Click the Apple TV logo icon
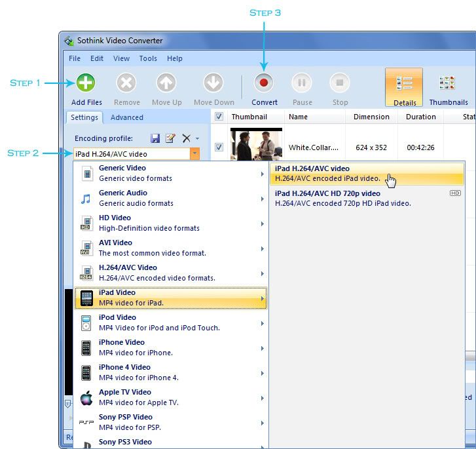The image size is (476, 449). (x=86, y=398)
